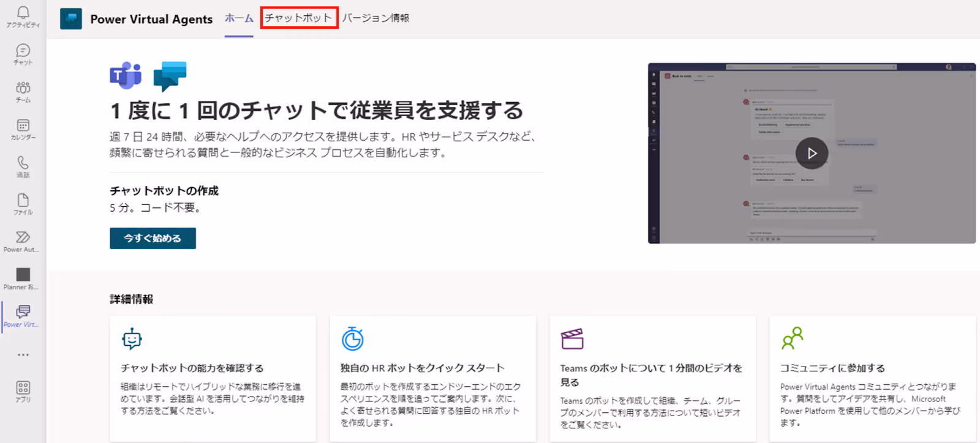Open the Chat icon in sidebar

click(x=23, y=54)
